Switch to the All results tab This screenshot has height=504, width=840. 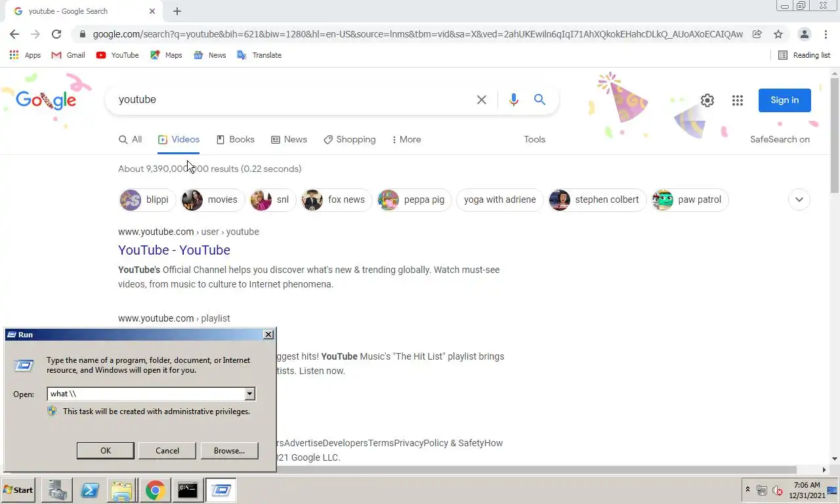pos(130,139)
